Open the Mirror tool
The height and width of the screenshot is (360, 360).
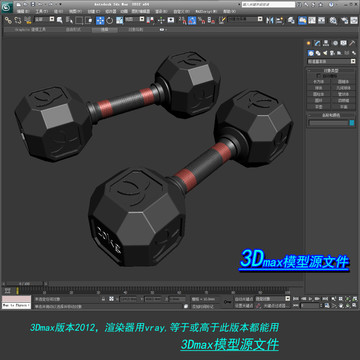coord(269,20)
